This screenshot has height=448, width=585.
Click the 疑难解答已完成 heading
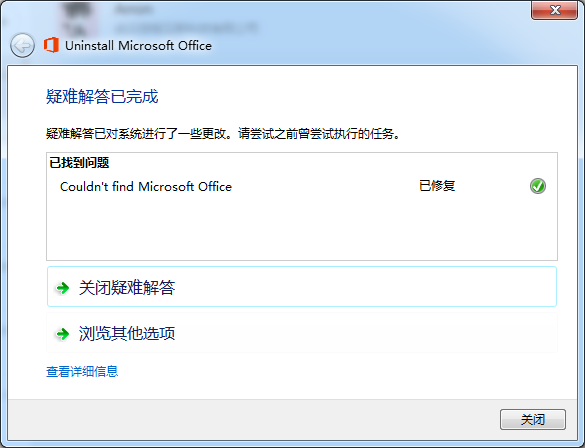102,97
